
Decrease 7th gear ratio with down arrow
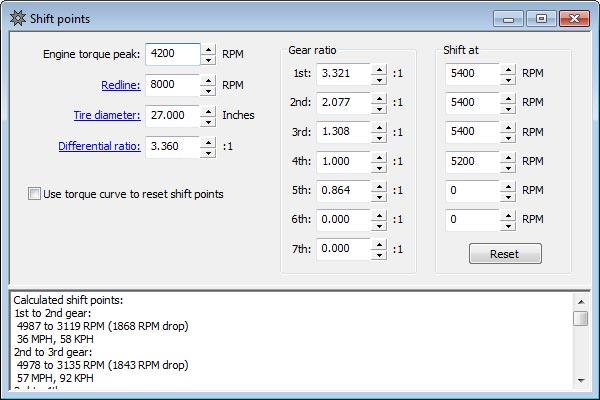click(x=379, y=255)
